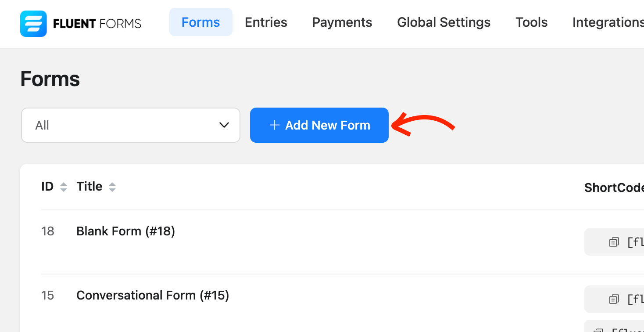This screenshot has width=644, height=332.
Task: Click the Add New Form button
Action: (x=319, y=125)
